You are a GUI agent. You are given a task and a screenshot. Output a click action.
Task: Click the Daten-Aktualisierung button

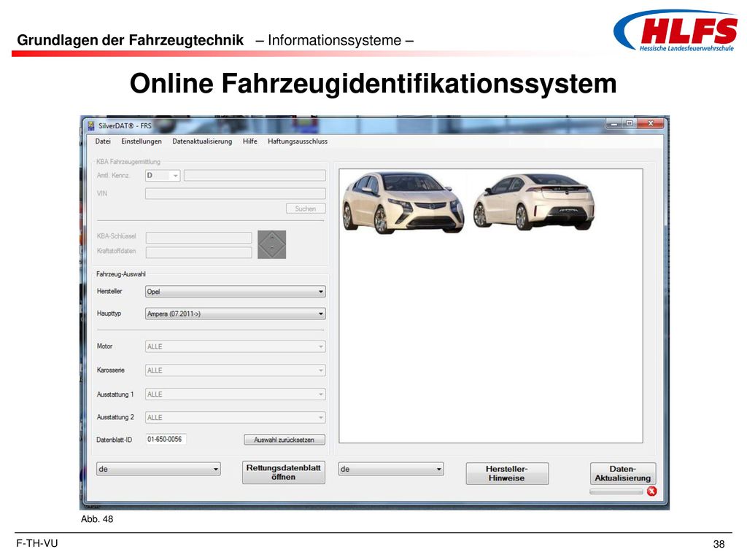tap(623, 473)
